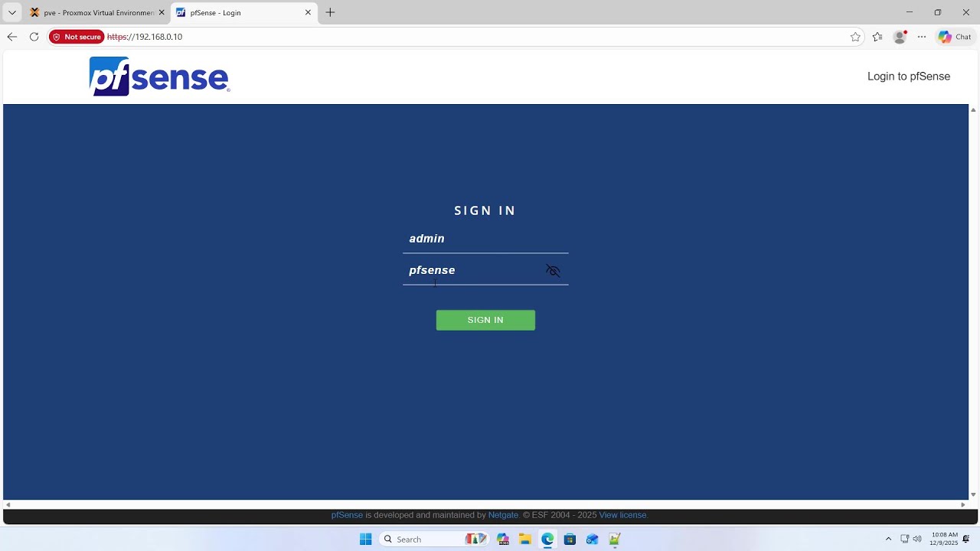Image resolution: width=980 pixels, height=551 pixels.
Task: Open network status tray icon
Action: pos(905,540)
